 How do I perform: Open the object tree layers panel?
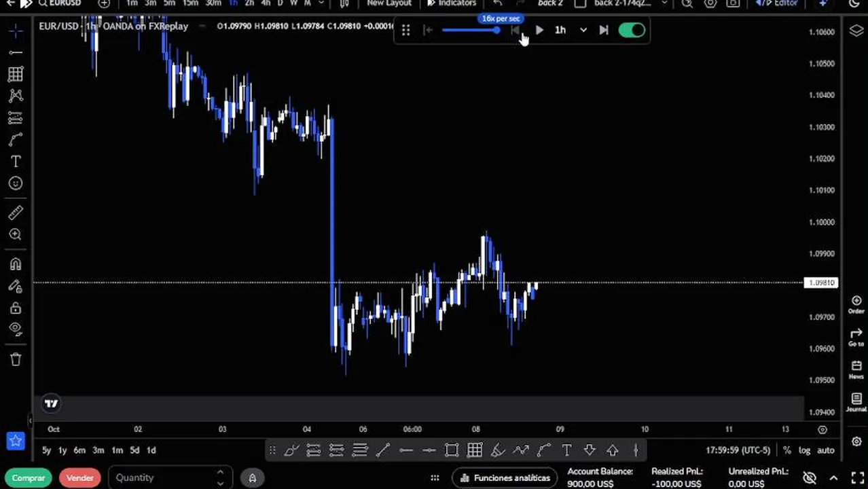click(856, 31)
